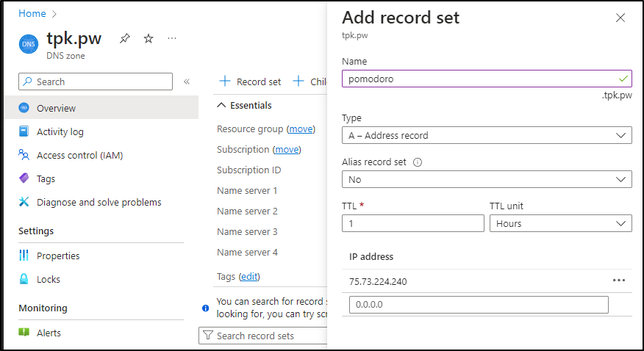Click the empty 0.0.0.0 IP address field
The width and height of the screenshot is (644, 351).
479,305
